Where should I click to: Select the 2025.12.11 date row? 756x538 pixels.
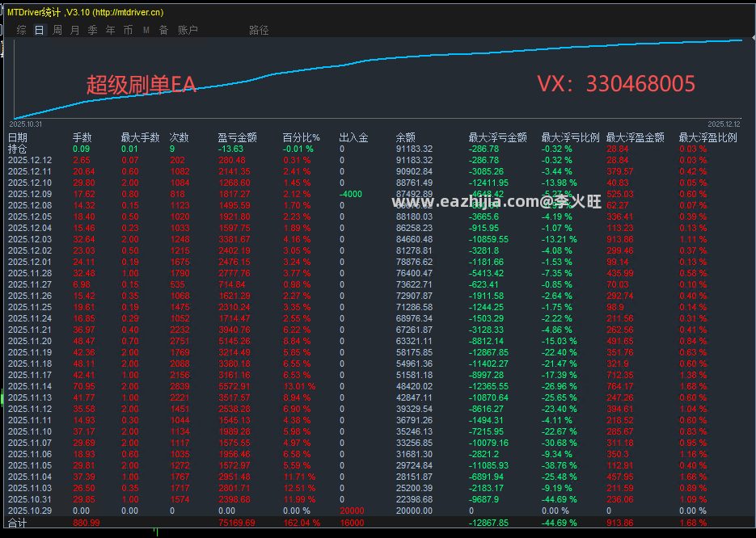(378, 171)
